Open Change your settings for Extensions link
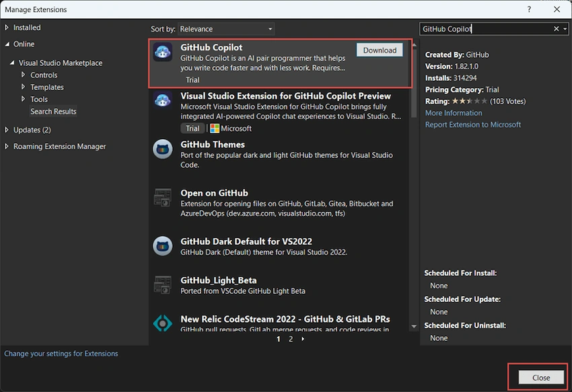This screenshot has height=392, width=572. click(61, 354)
